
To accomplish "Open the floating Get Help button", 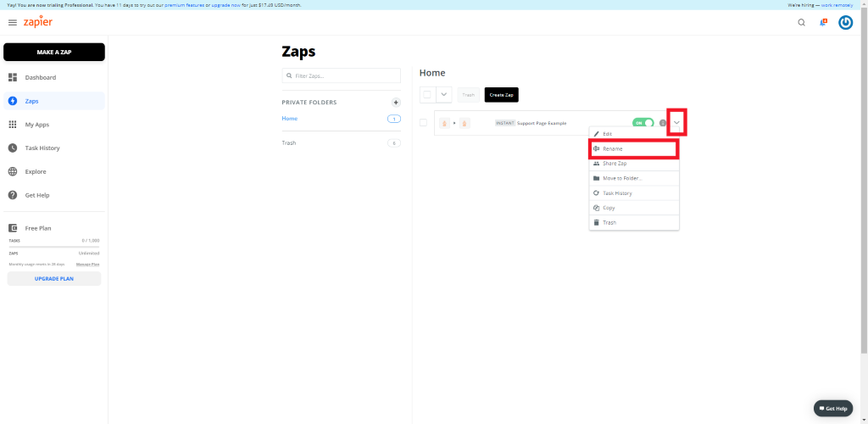I will 833,409.
